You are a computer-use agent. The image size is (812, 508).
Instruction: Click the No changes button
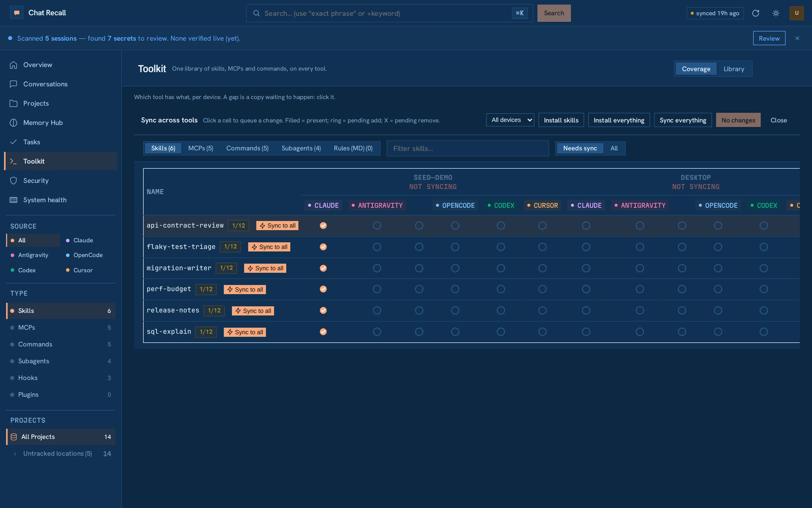click(x=738, y=120)
